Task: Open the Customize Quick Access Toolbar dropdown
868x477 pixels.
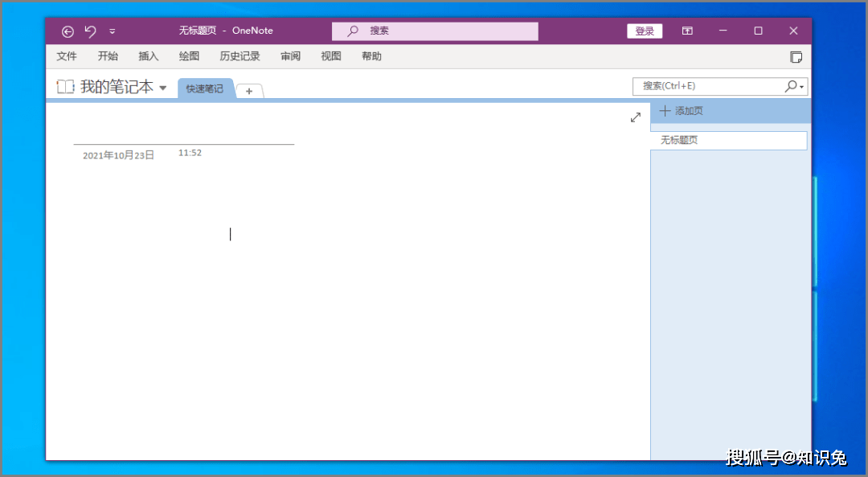Action: (113, 31)
